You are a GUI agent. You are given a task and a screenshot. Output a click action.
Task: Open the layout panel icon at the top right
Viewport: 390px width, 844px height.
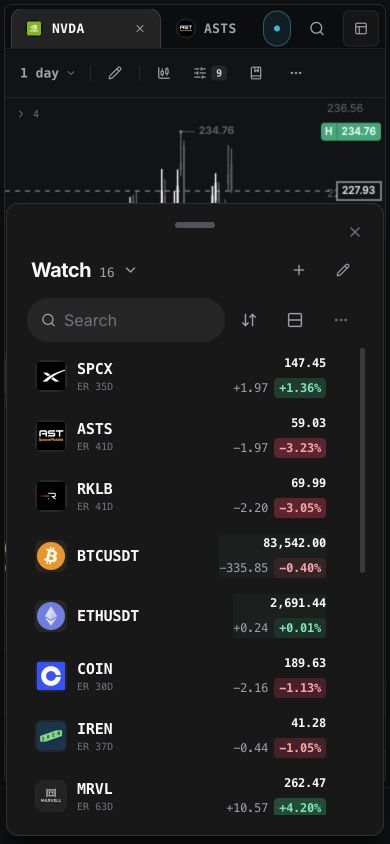360,29
